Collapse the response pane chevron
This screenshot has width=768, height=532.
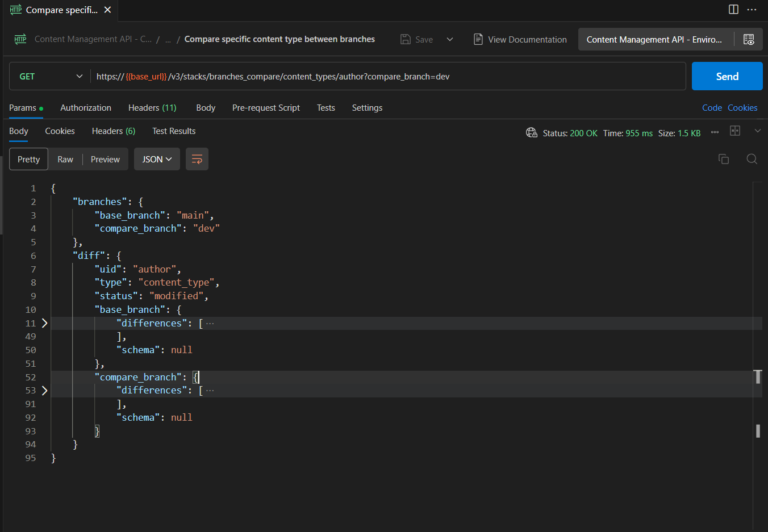tap(757, 131)
